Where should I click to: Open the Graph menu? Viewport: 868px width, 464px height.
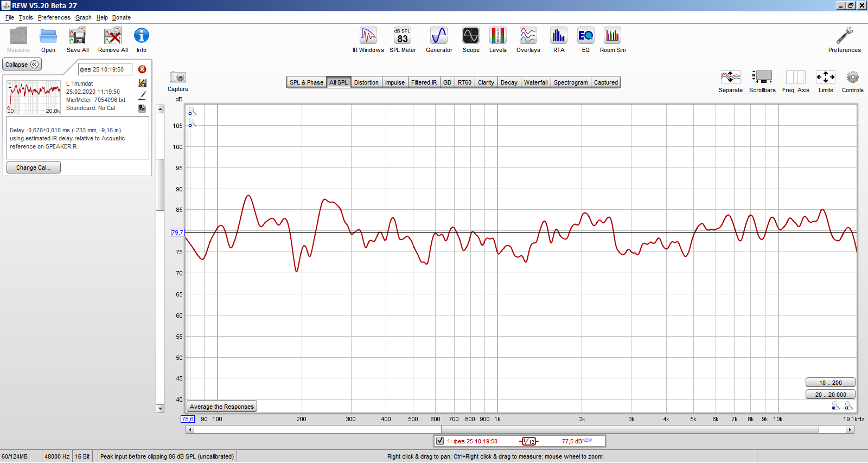[84, 17]
